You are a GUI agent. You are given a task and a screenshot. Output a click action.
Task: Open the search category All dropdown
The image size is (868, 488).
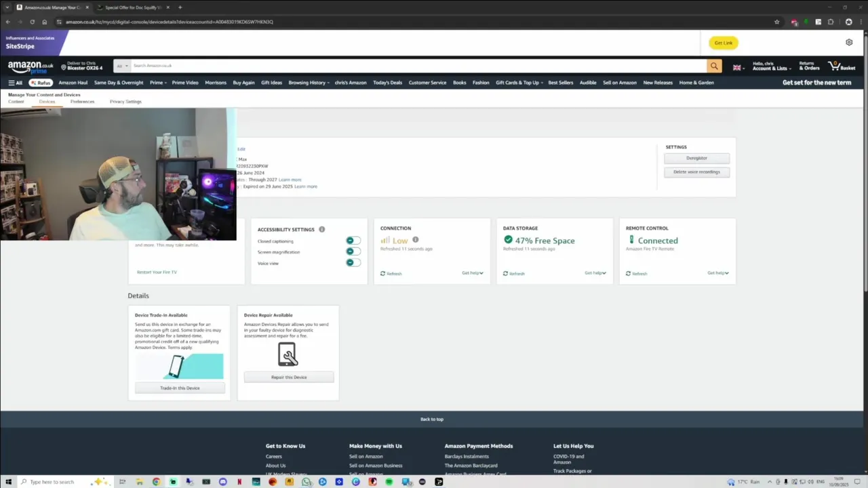coord(122,66)
